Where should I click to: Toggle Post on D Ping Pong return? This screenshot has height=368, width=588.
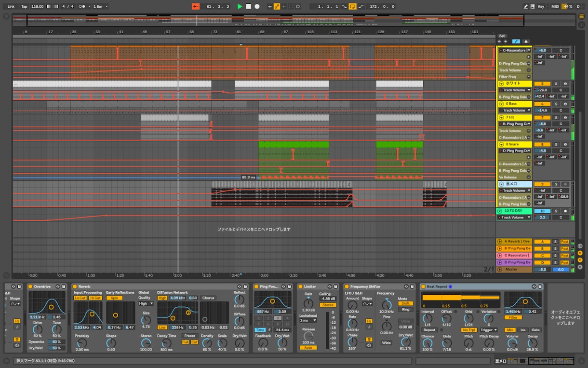[564, 262]
